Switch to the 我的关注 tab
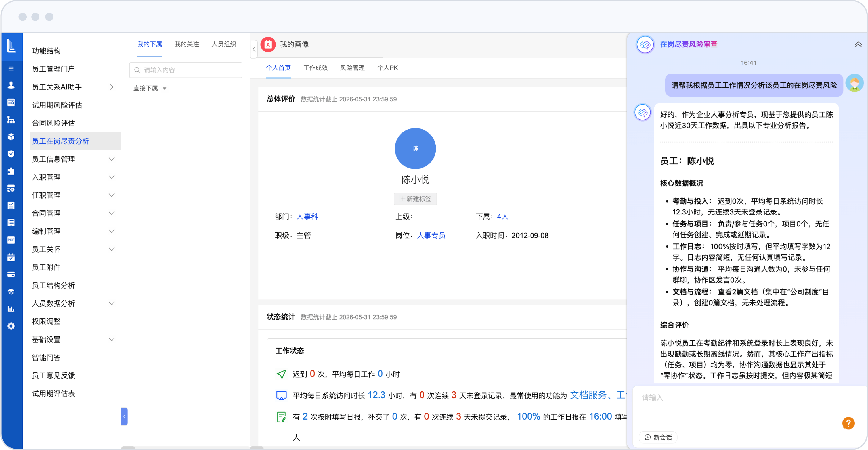This screenshot has width=868, height=450. [187, 44]
